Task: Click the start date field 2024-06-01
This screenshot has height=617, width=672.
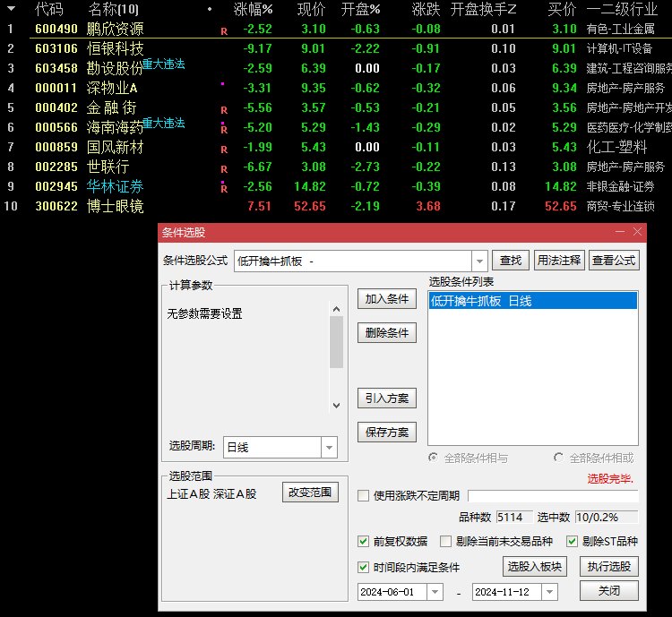Action: 392,592
